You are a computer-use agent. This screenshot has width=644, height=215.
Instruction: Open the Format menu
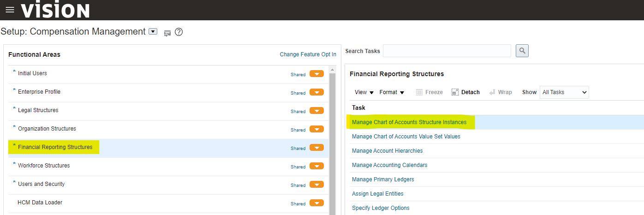392,92
